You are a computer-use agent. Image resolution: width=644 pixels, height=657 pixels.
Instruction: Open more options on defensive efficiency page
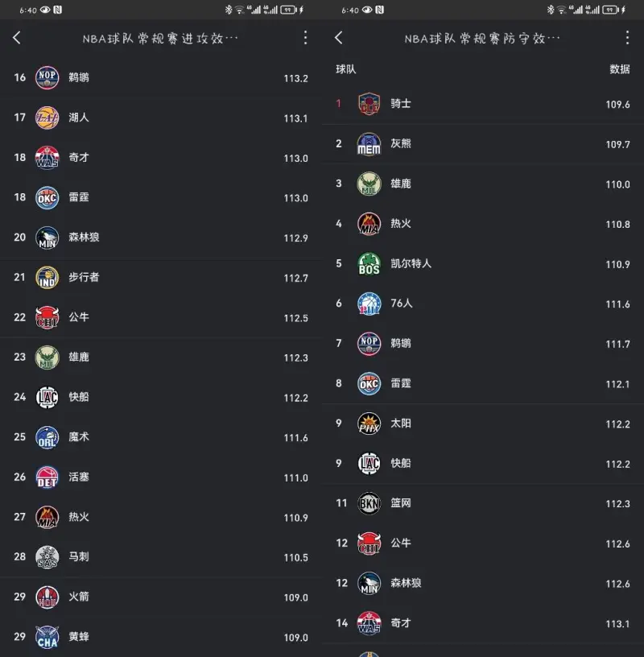click(627, 38)
